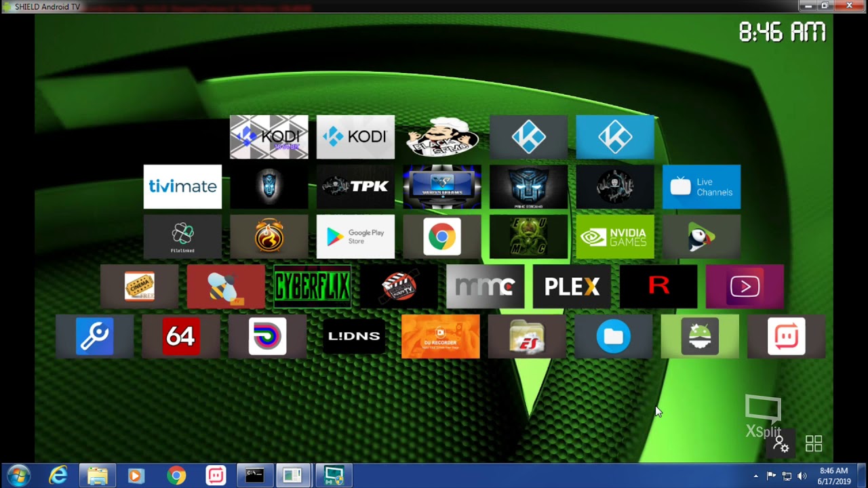868x488 pixels.
Task: Open the Action Center flag icon
Action: click(x=771, y=476)
